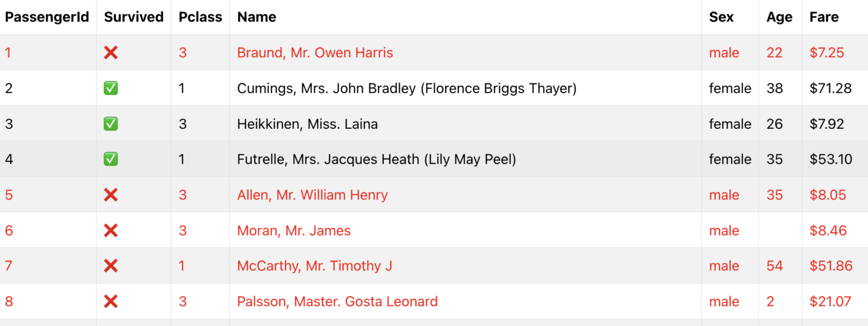Click the Name column header

257,17
